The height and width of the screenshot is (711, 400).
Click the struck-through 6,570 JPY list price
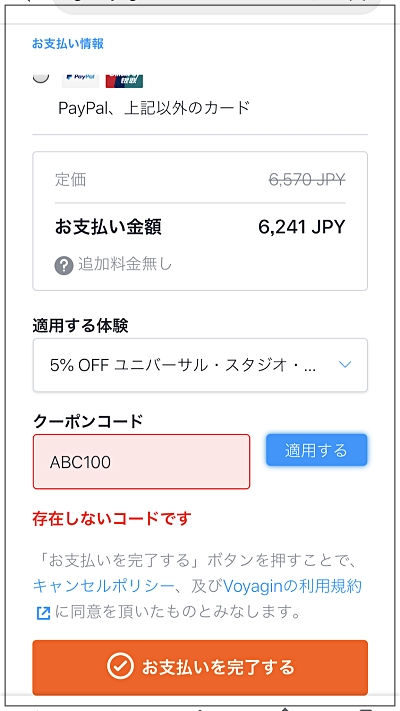[x=307, y=180]
